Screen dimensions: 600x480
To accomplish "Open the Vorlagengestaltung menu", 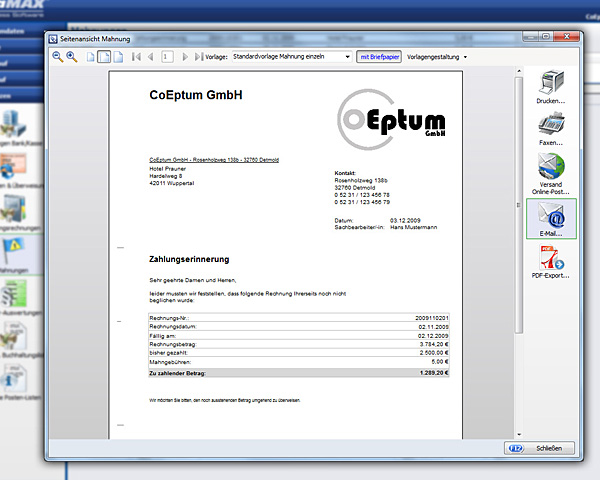I will (x=437, y=57).
